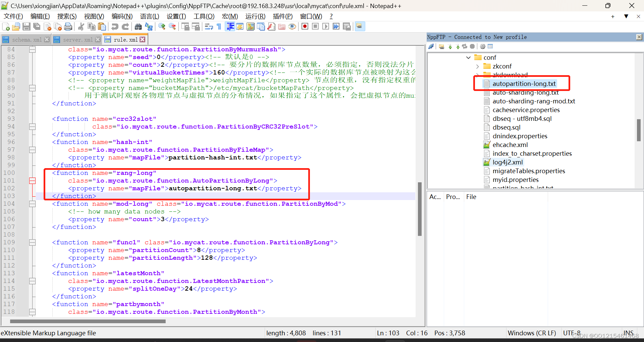Select autopartition-long.txt in FTP tree
The width and height of the screenshot is (644, 342).
(524, 84)
